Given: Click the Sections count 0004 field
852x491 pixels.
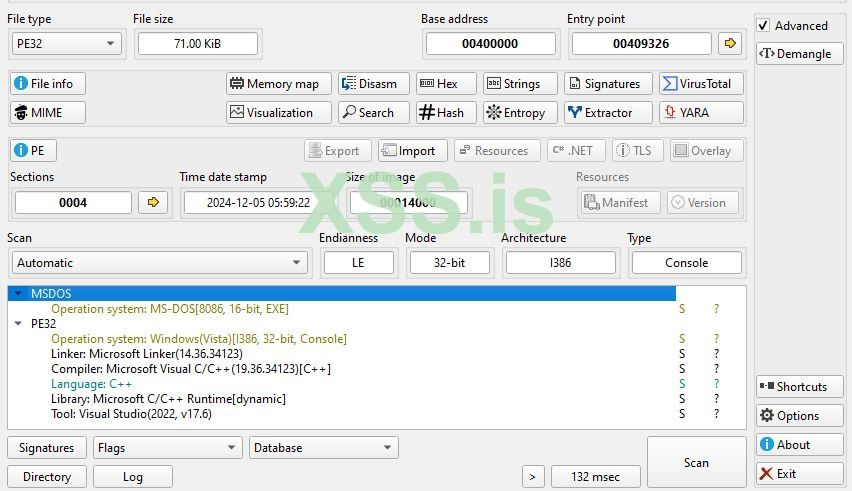Looking at the screenshot, I should point(73,203).
